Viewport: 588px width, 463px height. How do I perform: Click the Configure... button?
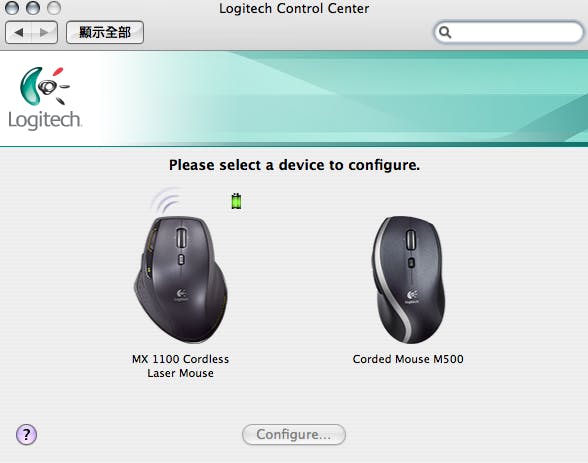294,435
